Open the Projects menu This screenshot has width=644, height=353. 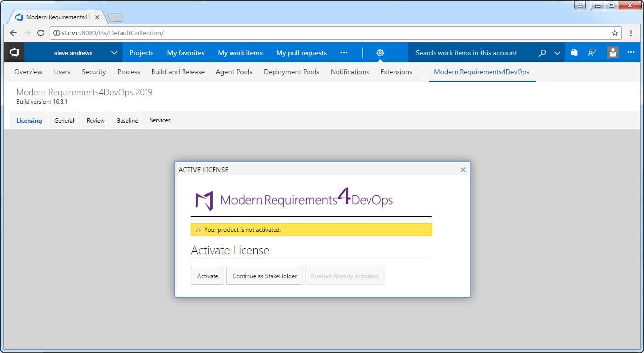tap(141, 53)
